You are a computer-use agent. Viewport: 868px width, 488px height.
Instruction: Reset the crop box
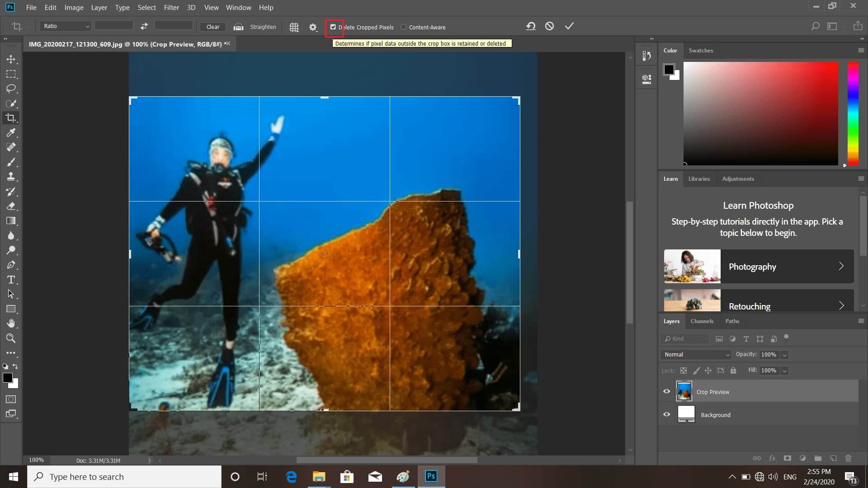pos(531,26)
